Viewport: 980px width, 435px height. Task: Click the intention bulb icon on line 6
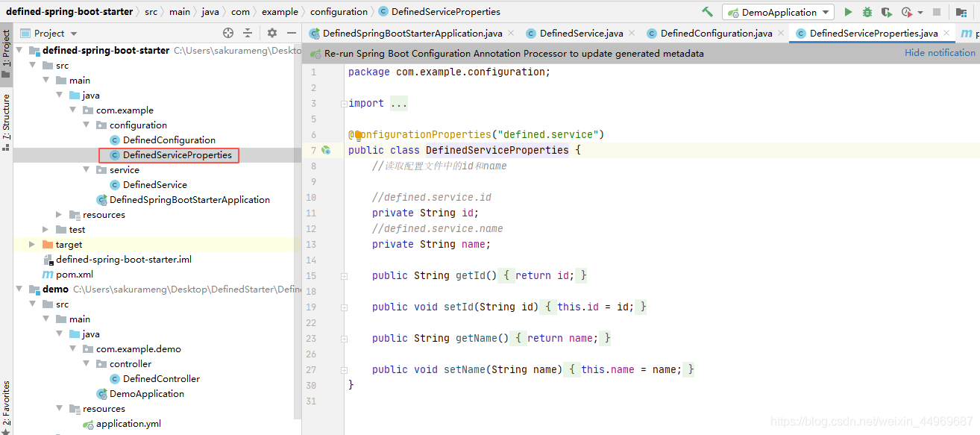tap(358, 135)
